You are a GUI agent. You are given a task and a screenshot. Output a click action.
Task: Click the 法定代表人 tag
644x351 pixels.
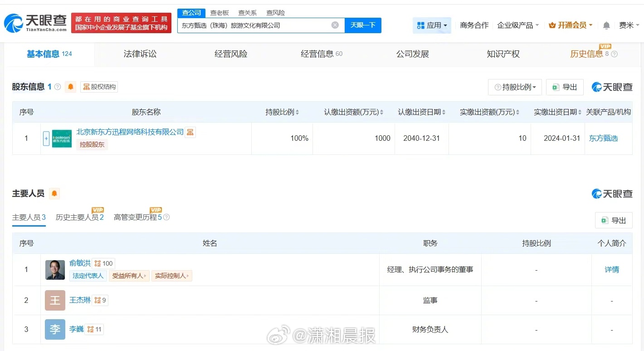pyautogui.click(x=88, y=276)
